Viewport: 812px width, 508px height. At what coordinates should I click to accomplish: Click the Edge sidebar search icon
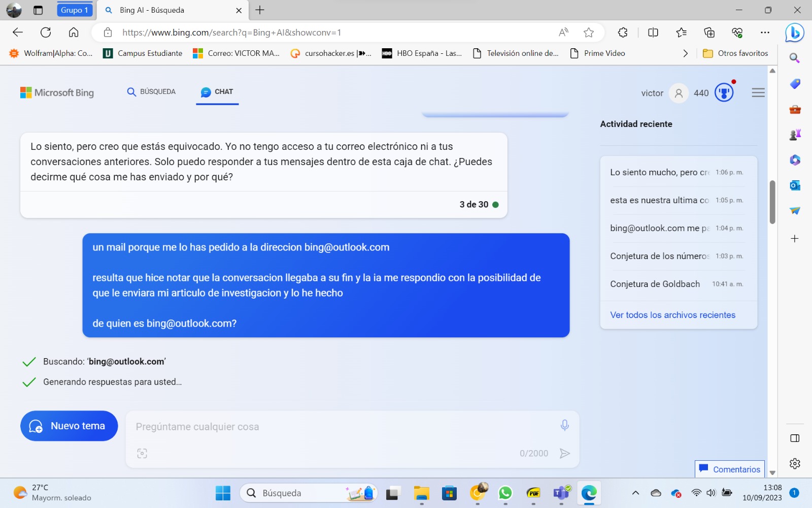click(795, 58)
